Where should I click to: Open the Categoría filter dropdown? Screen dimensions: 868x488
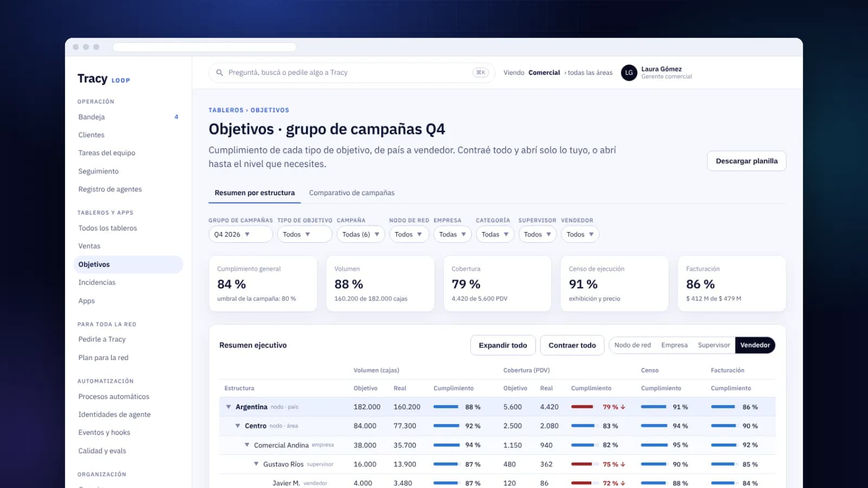(495, 234)
